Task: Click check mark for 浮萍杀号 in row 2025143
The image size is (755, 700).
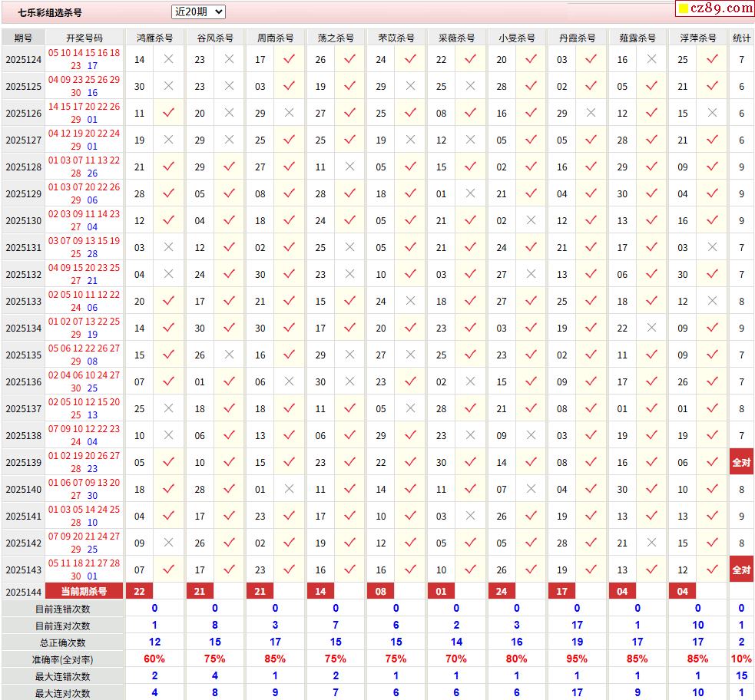Action: coord(712,570)
